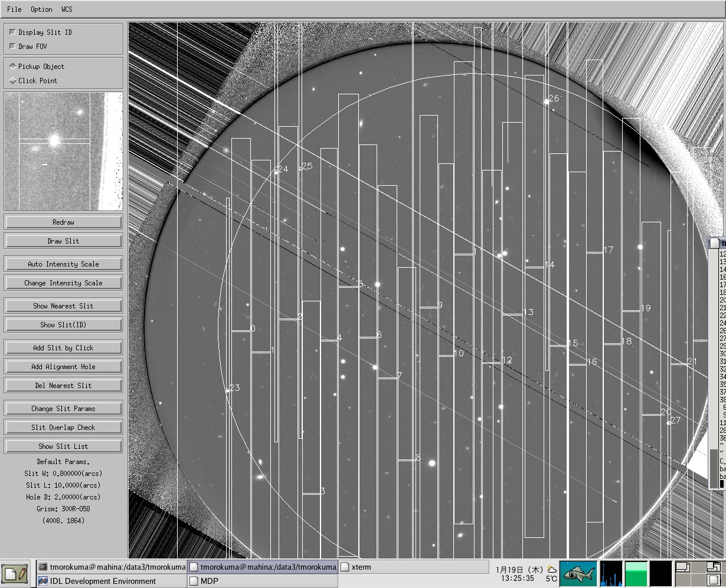The image size is (726, 588).
Task: Open the WCS menu
Action: click(67, 9)
